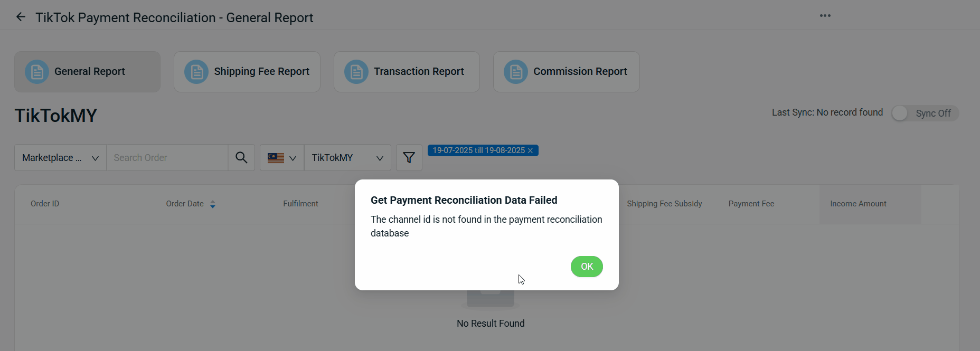Switch to the Shipping Fee Report tab

(x=247, y=72)
